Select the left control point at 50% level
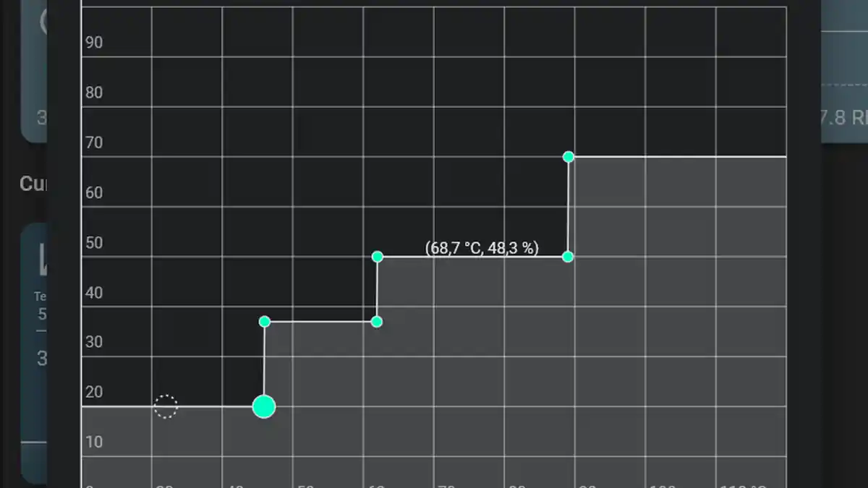The image size is (868, 488). point(377,256)
